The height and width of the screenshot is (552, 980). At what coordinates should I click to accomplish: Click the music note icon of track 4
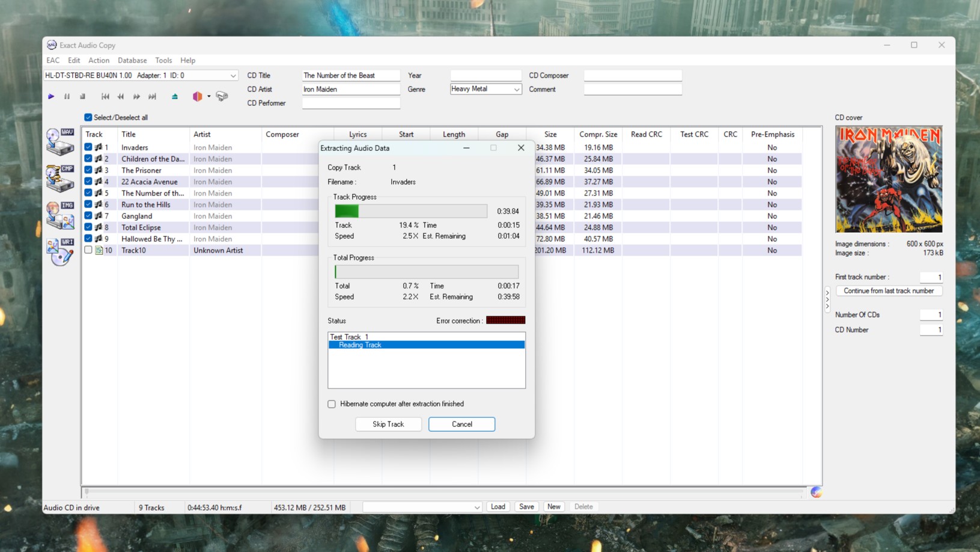point(98,182)
